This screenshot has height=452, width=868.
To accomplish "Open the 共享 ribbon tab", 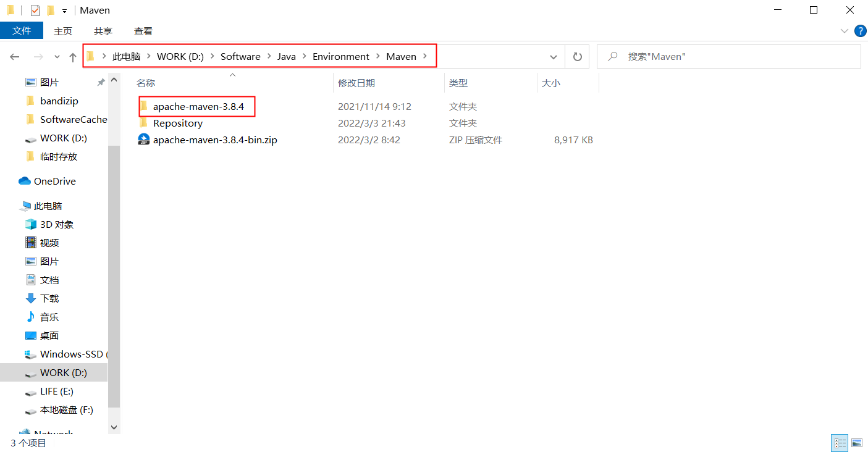I will [x=103, y=31].
